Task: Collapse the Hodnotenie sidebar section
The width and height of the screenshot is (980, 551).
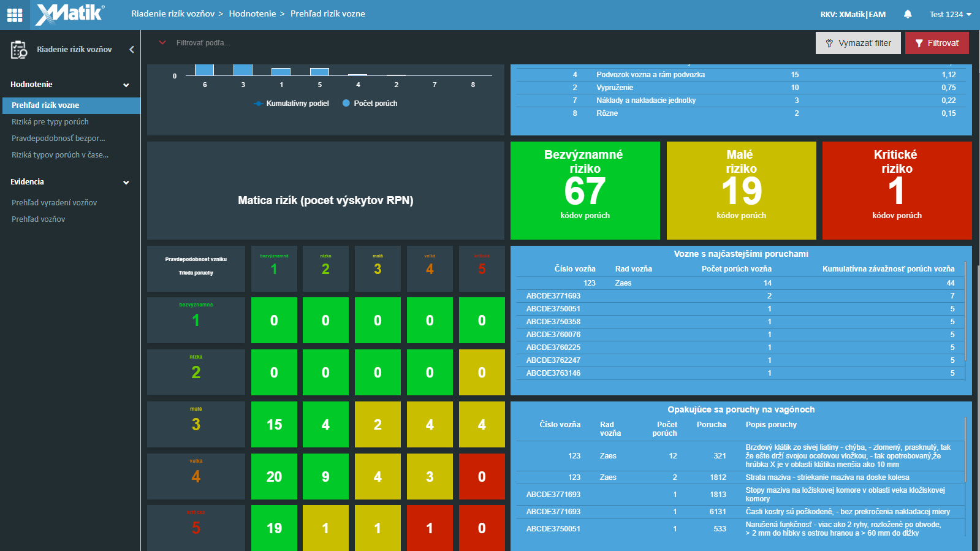Action: [x=126, y=85]
